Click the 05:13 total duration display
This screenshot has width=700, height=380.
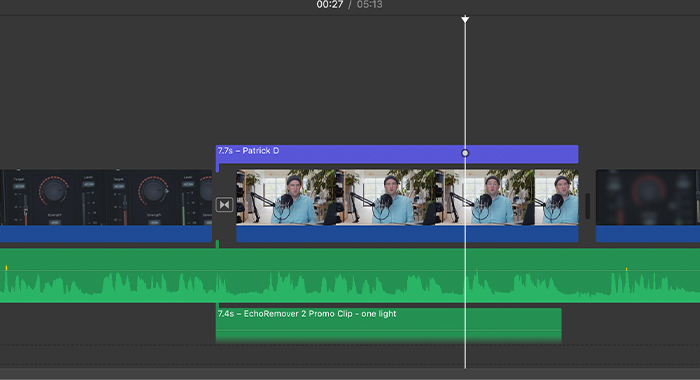[370, 5]
